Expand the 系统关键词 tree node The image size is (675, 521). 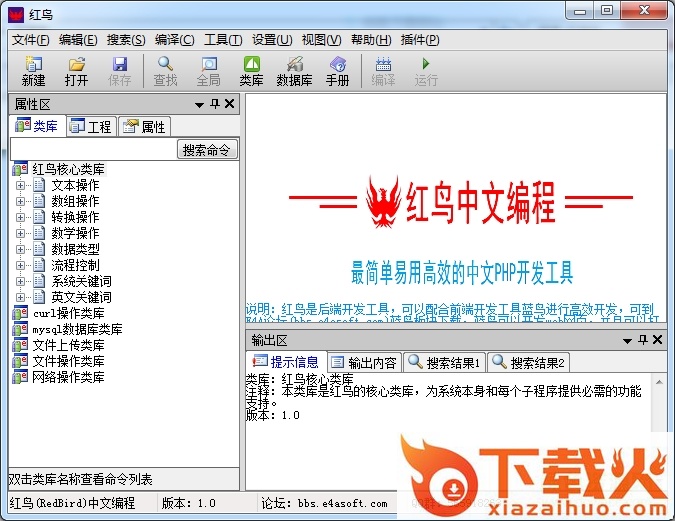[x=20, y=281]
